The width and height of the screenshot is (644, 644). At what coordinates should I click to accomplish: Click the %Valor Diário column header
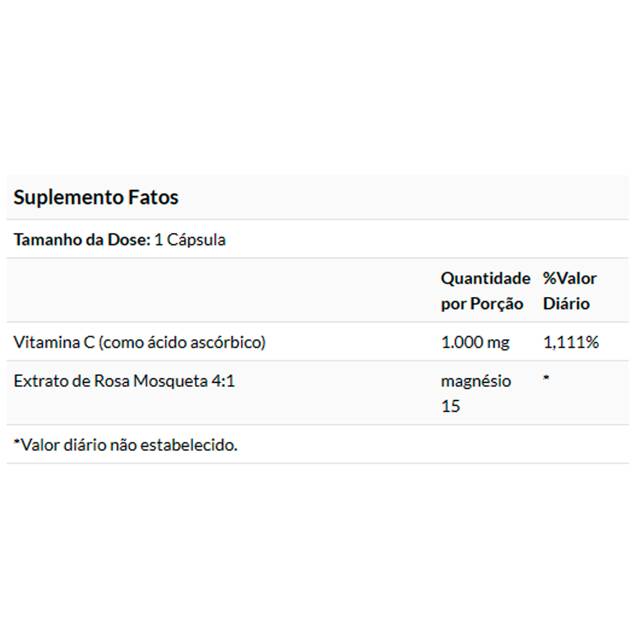[570, 291]
